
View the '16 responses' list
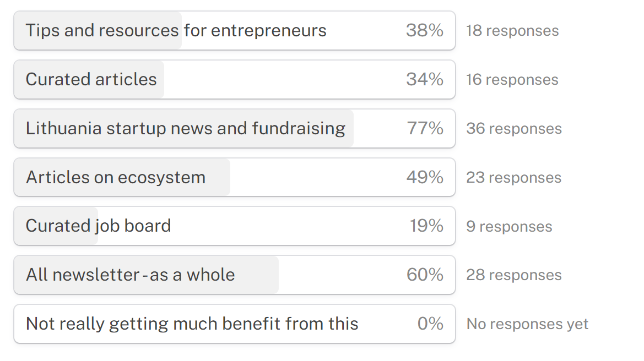pyautogui.click(x=512, y=80)
